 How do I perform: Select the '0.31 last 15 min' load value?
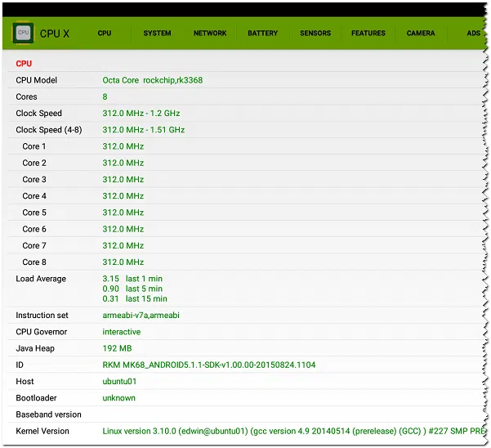135,299
